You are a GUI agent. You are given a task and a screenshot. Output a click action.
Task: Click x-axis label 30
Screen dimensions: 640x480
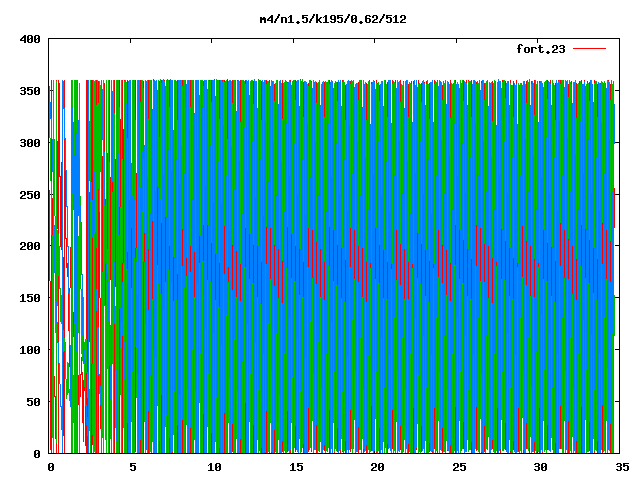tap(540, 467)
